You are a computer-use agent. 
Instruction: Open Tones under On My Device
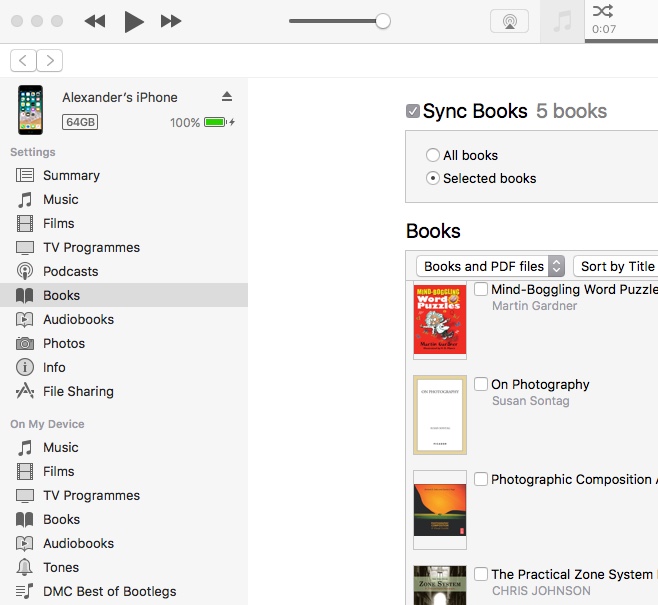[61, 567]
